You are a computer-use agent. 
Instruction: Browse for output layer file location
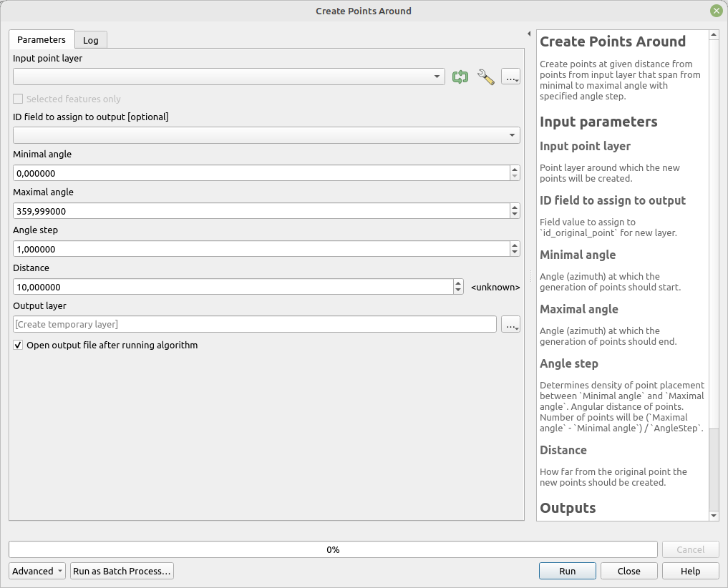[x=510, y=324]
